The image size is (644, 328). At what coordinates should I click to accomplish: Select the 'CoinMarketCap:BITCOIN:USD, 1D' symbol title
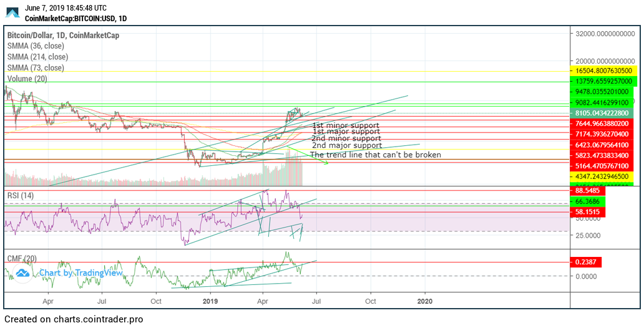[x=76, y=18]
